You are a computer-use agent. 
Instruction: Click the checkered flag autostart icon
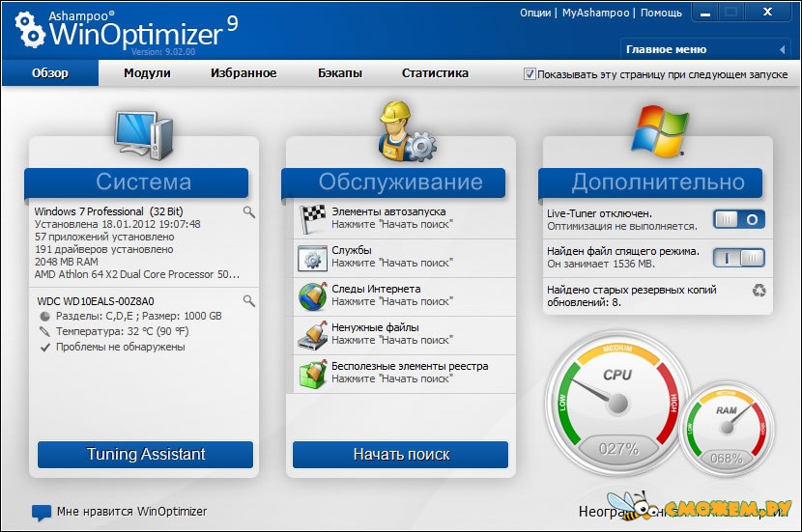[x=312, y=219]
